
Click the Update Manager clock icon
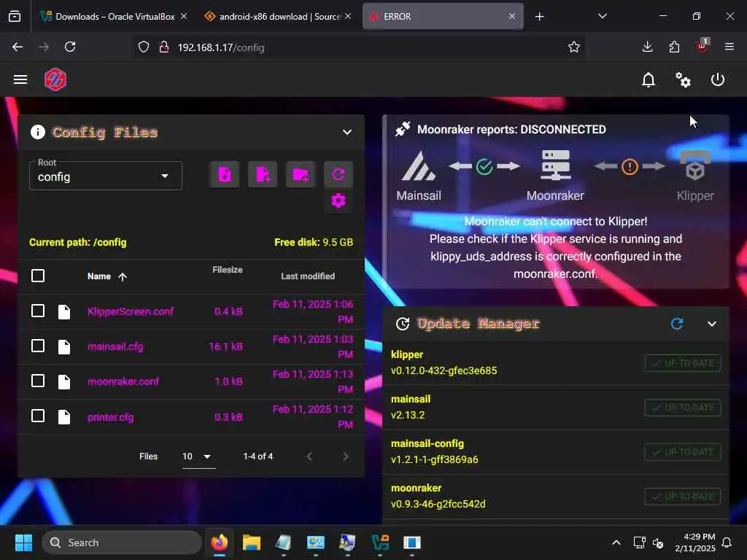tap(403, 324)
